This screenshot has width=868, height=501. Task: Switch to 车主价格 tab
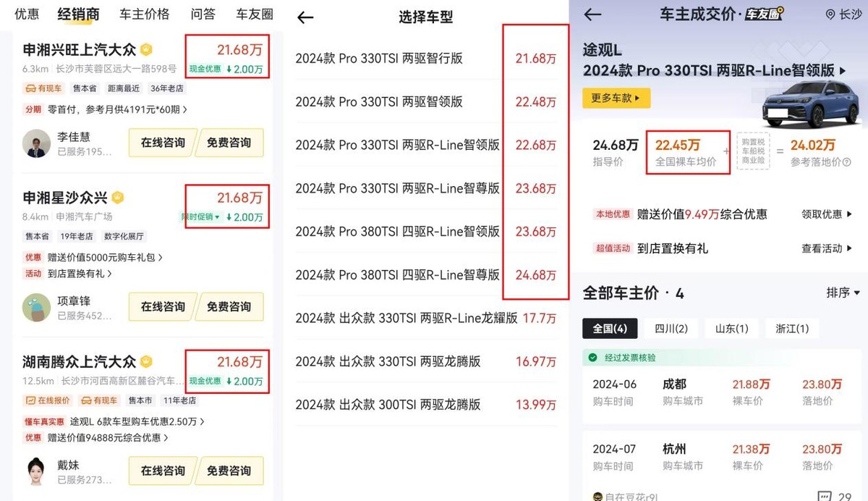[x=145, y=14]
